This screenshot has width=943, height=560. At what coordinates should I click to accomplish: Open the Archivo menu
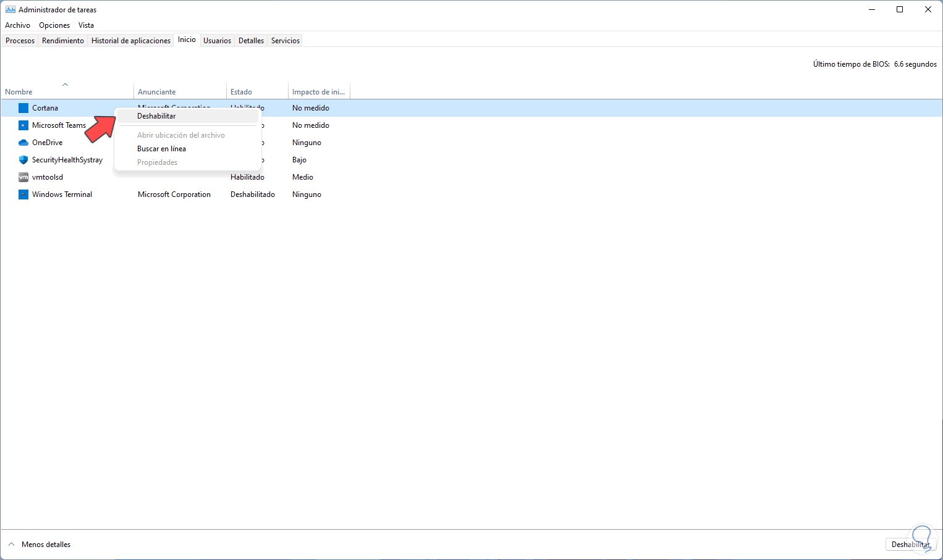(17, 25)
